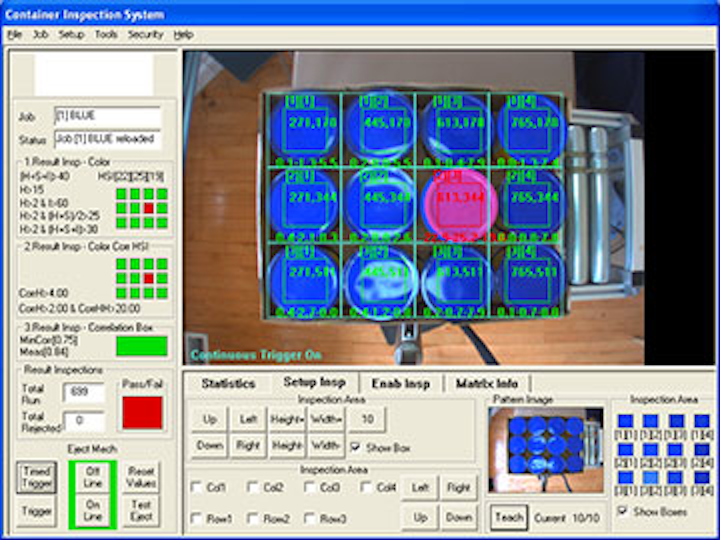Click the Left button beside Col4 checkbox
Screen dimensions: 720x540
pos(420,488)
